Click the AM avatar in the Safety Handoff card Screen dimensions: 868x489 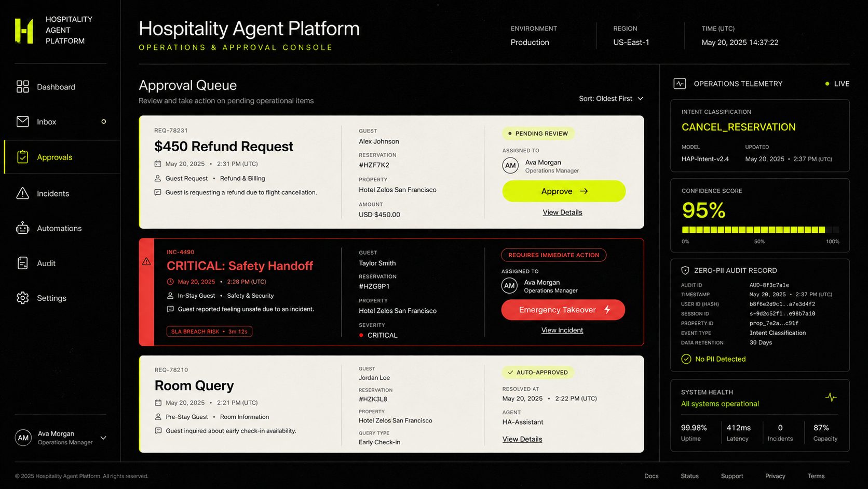pos(510,286)
